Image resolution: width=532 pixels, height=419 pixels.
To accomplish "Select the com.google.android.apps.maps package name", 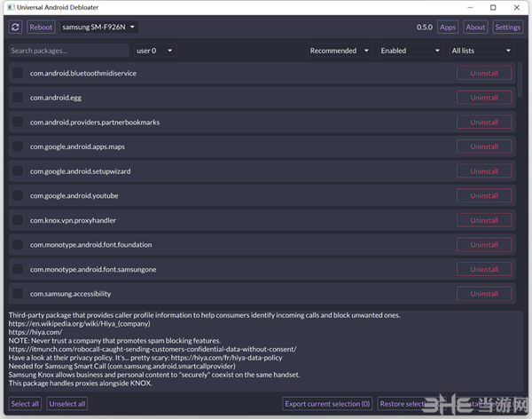I will [77, 146].
